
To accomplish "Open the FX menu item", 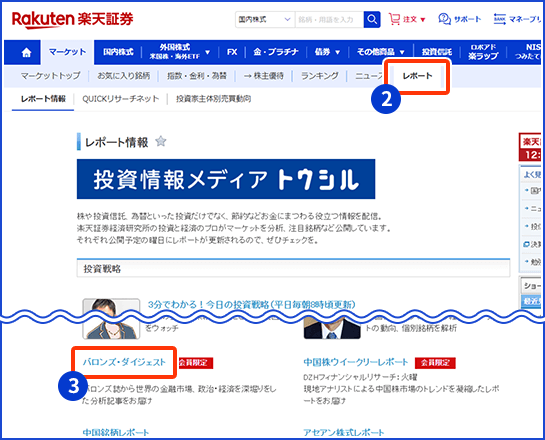I will 232,52.
